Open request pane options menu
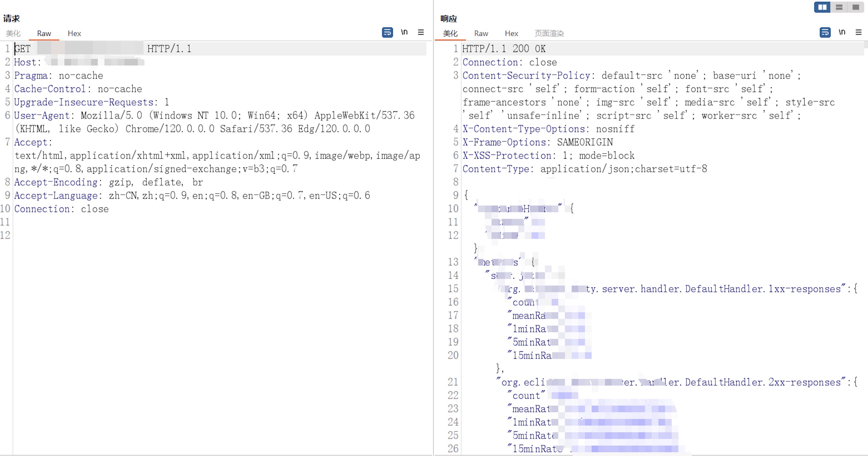Screen dimensions: 868x456 pyautogui.click(x=421, y=32)
